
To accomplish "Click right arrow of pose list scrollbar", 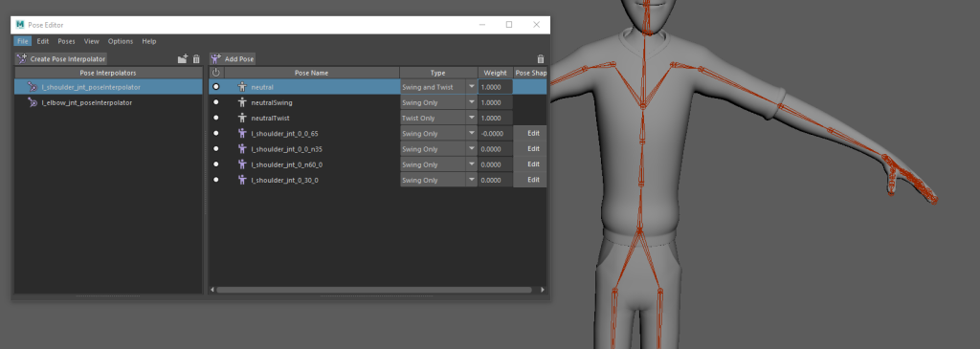I will coord(542,290).
